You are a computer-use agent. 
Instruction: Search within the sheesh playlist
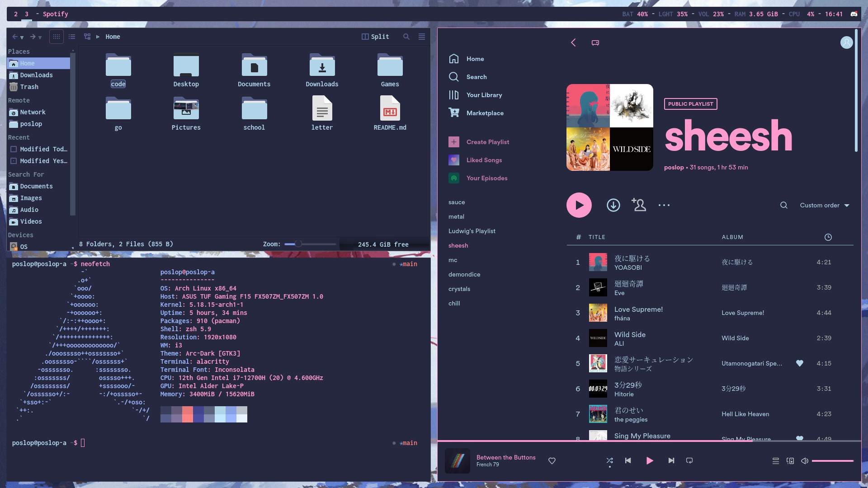coord(783,205)
